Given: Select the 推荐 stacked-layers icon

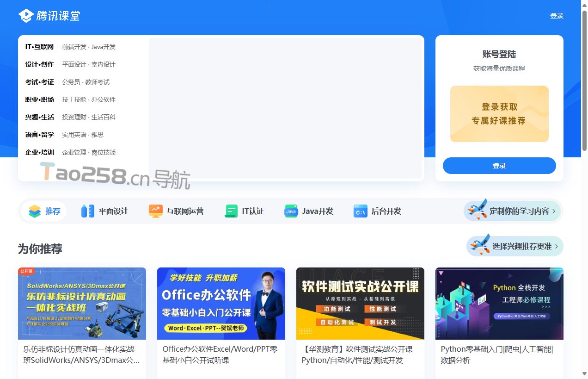Looking at the screenshot, I should pos(35,211).
